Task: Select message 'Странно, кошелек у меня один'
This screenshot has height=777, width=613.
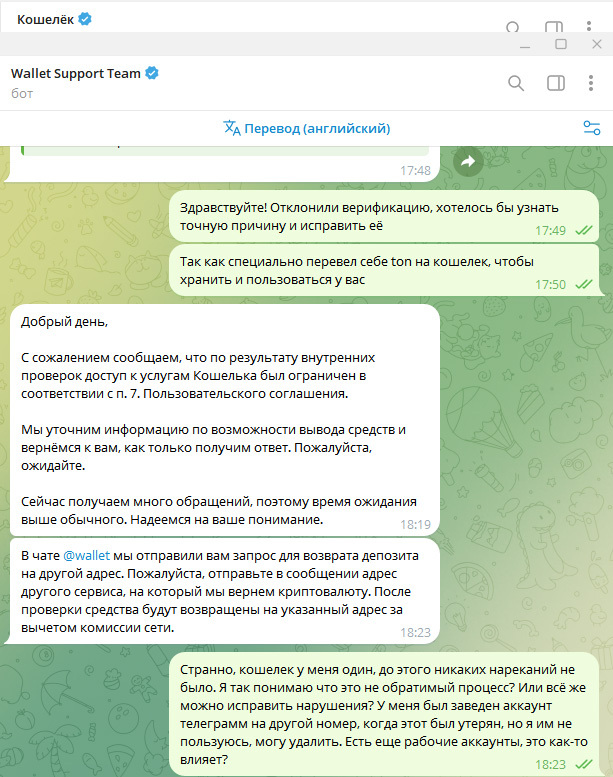Action: tap(384, 714)
